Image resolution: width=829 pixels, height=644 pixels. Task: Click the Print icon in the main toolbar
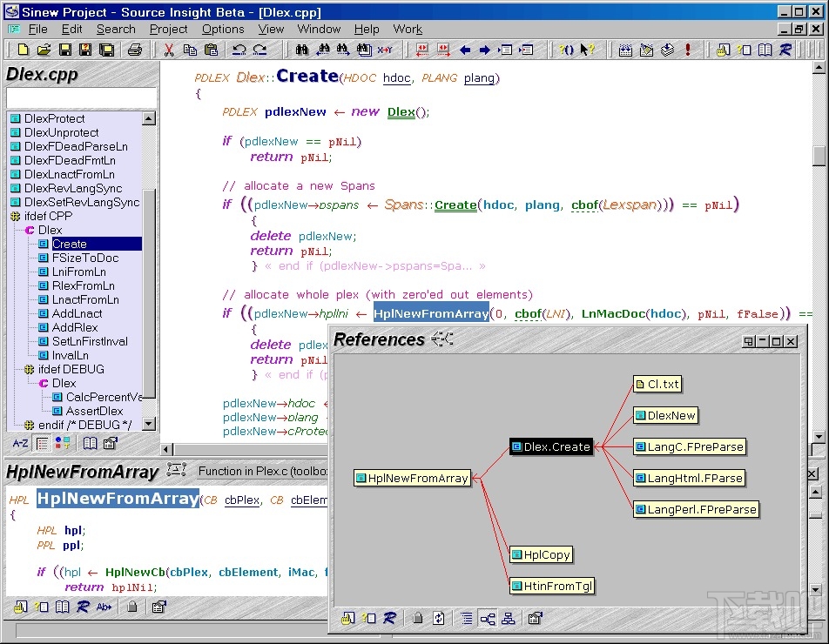click(x=134, y=50)
